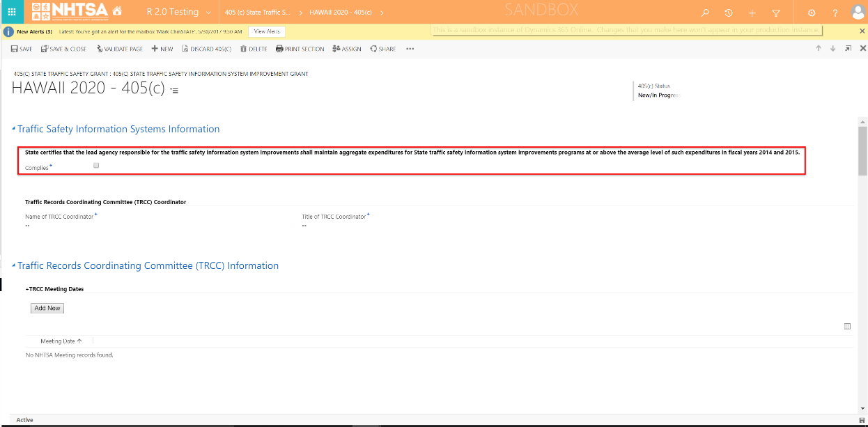The image size is (868, 427).
Task: Click Save & Close in command bar
Action: tap(63, 49)
